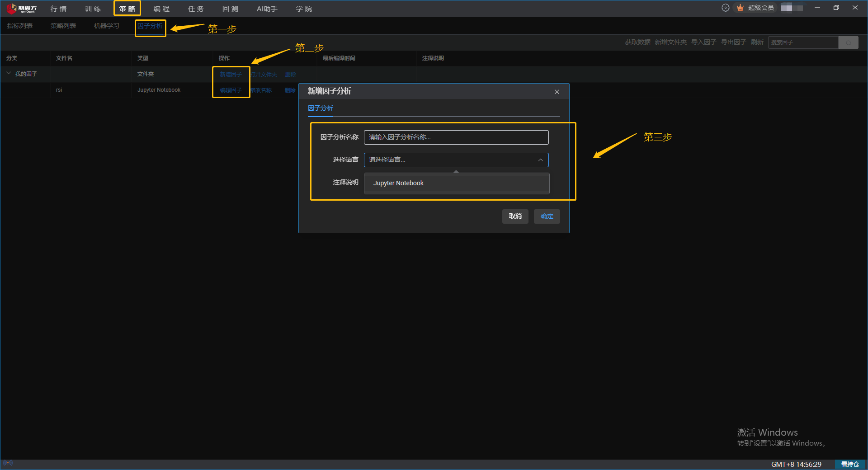This screenshot has width=868, height=470.
Task: Click 新增文件夹 in the toolbar
Action: pyautogui.click(x=671, y=42)
